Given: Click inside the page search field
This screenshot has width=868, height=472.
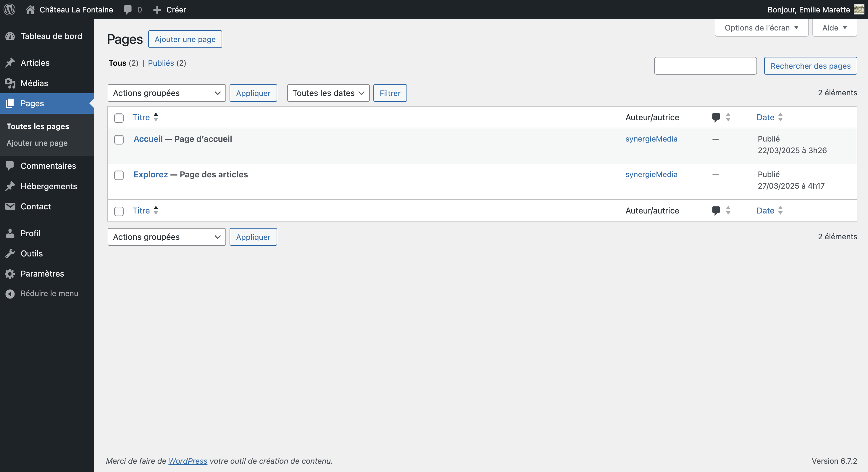Looking at the screenshot, I should [x=705, y=66].
